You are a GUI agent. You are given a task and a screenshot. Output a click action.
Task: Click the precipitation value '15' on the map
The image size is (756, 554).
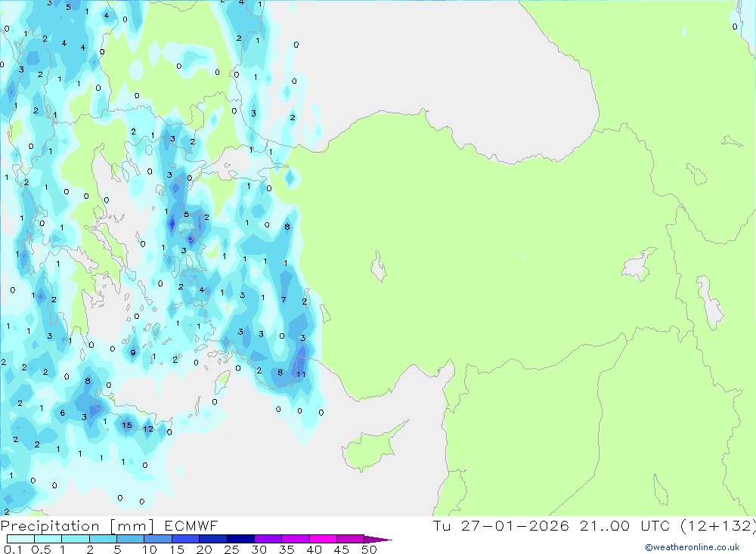(127, 426)
